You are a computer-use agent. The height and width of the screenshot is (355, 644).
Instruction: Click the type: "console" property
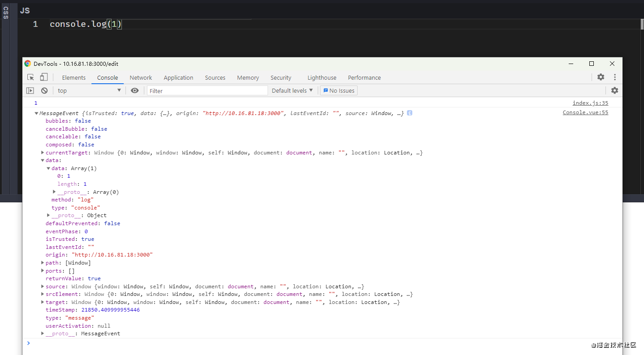pos(76,208)
